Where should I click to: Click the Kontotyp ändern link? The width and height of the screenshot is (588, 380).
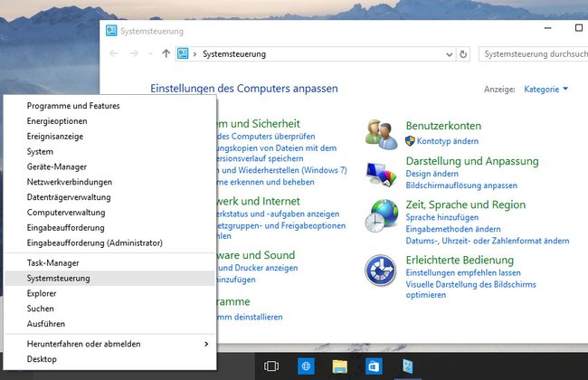point(448,141)
